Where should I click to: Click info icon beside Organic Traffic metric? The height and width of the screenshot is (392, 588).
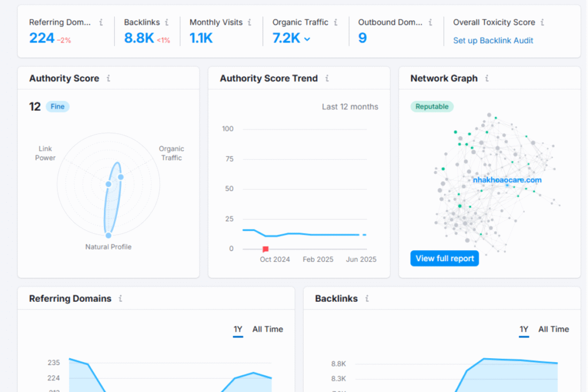point(335,22)
